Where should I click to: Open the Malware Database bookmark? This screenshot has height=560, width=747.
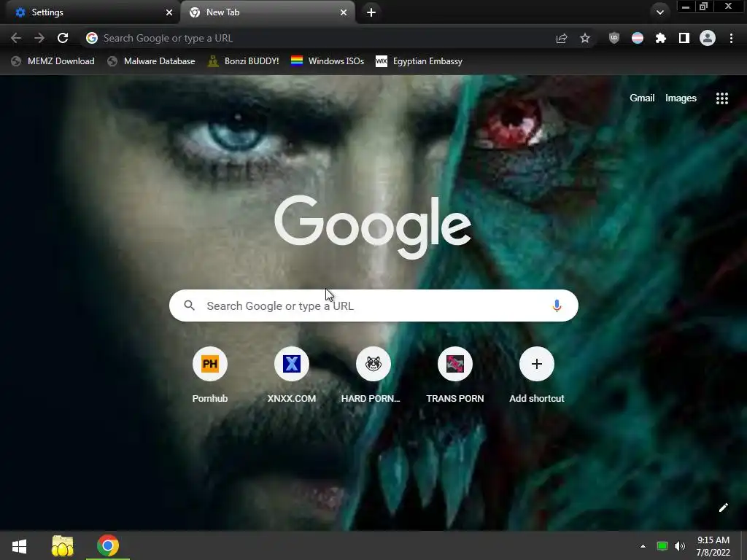click(x=151, y=61)
